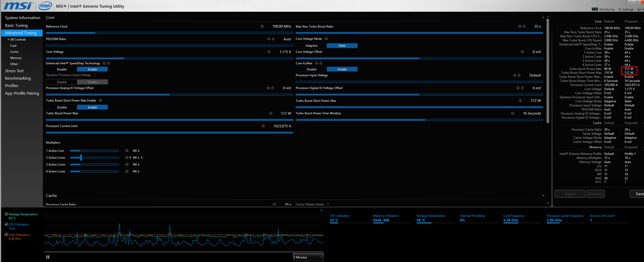
Task: Click the 2 Active Cores multiplier slider handle
Action: point(81,158)
